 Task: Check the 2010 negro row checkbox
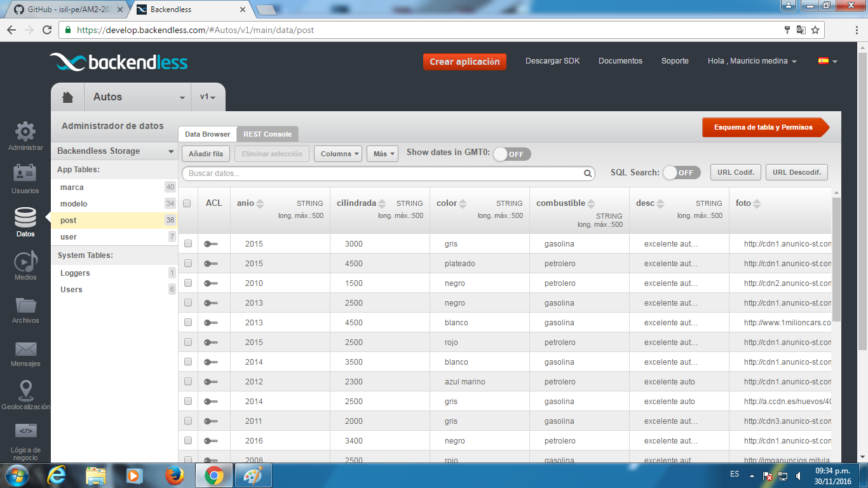(x=188, y=283)
